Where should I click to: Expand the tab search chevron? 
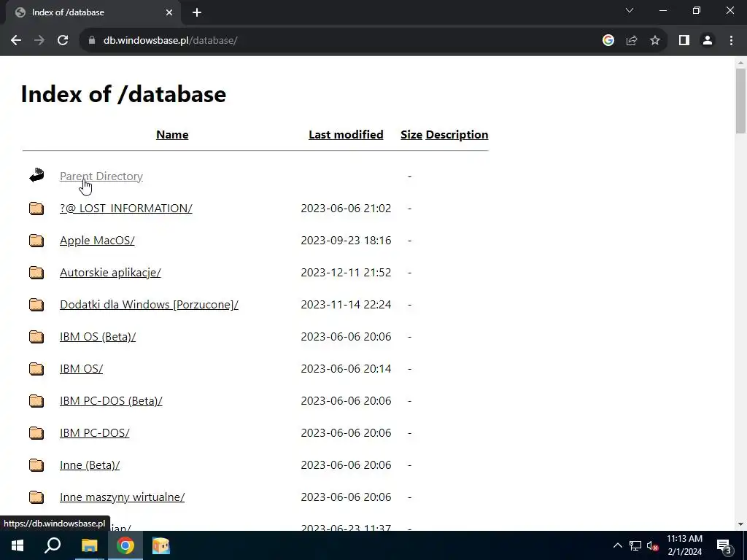click(630, 10)
